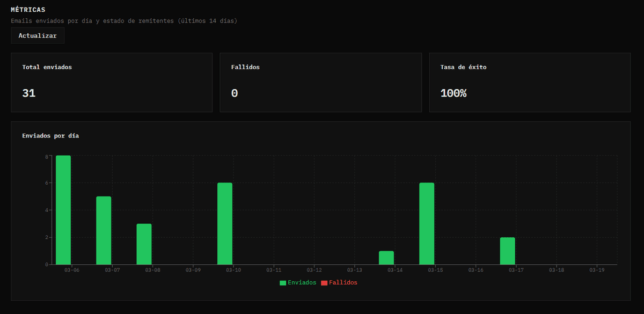The height and width of the screenshot is (314, 644).
Task: Click the x-axis label 03-19
Action: (597, 270)
